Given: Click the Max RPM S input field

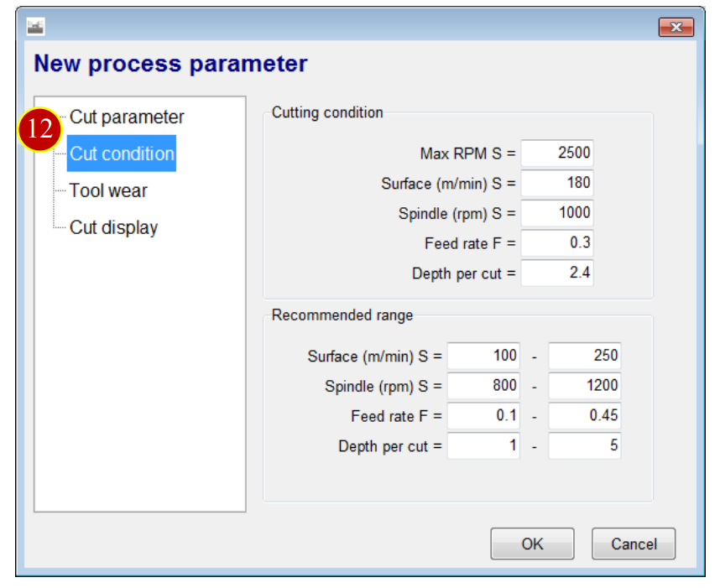Looking at the screenshot, I should [557, 153].
